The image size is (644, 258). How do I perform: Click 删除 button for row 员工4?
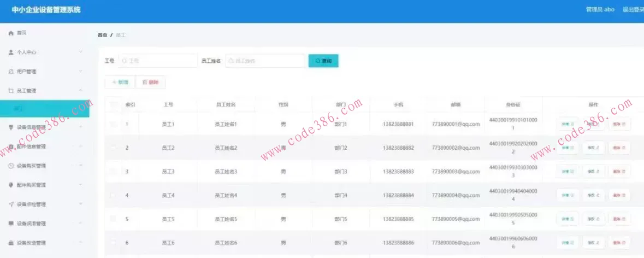pos(619,195)
